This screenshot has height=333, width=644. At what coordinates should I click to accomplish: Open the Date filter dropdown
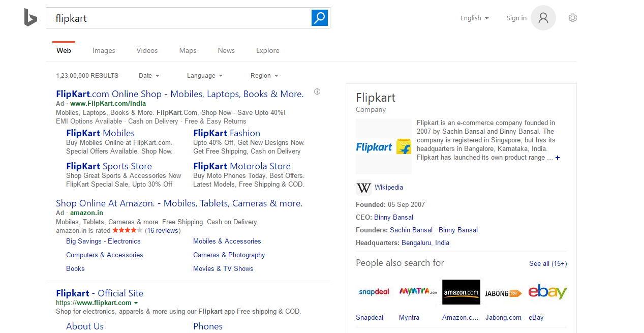[x=148, y=75]
